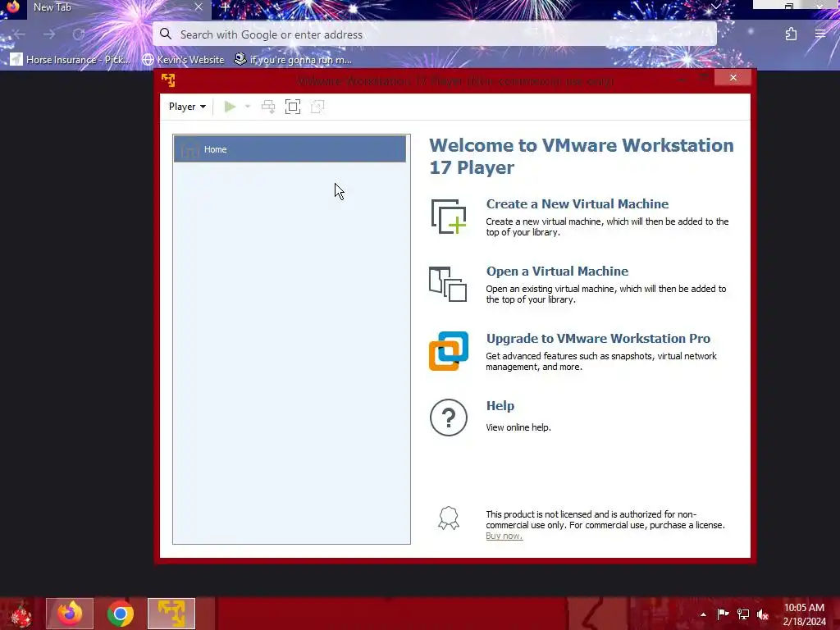Click the VMware Workstation Pro upgrade icon

(x=449, y=351)
